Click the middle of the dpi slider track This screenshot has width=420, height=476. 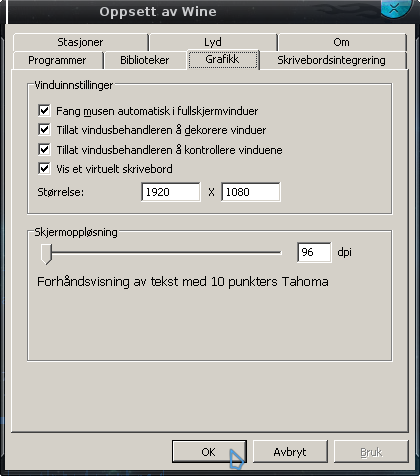pyautogui.click(x=161, y=253)
